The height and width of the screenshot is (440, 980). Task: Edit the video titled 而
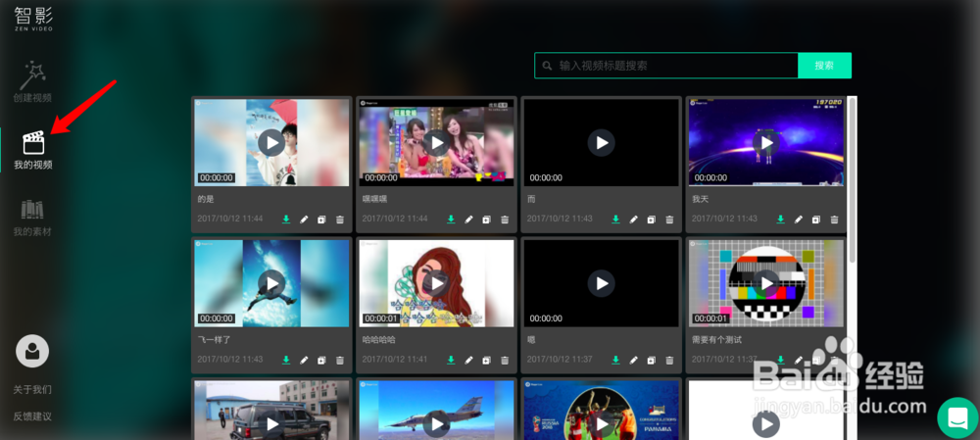click(x=634, y=220)
